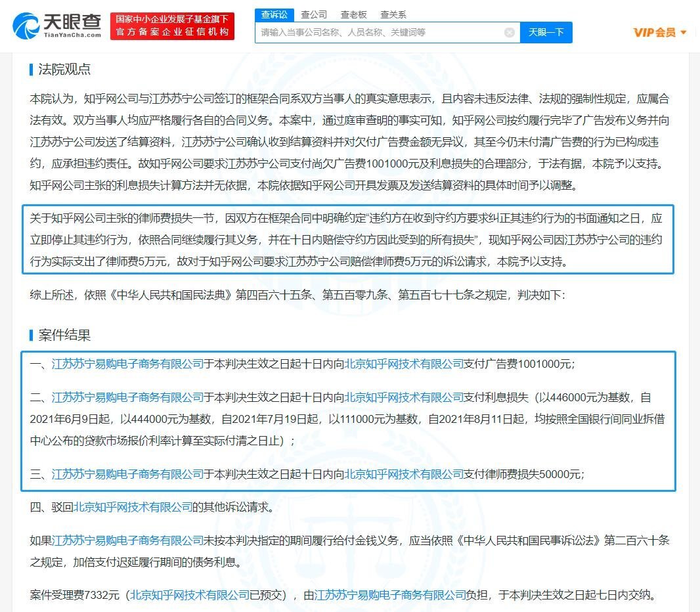Click the 天眼一下 search button
Screen dimensions: 700x612
coord(546,33)
